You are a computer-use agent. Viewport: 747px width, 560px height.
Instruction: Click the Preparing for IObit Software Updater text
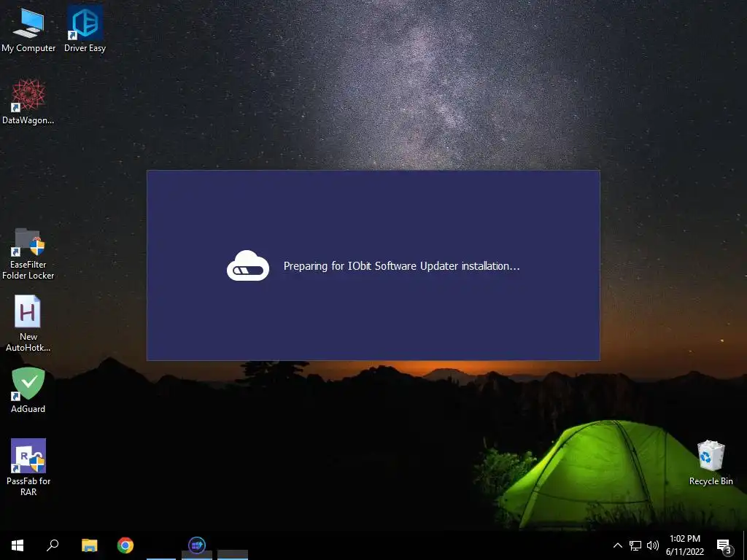coord(402,265)
